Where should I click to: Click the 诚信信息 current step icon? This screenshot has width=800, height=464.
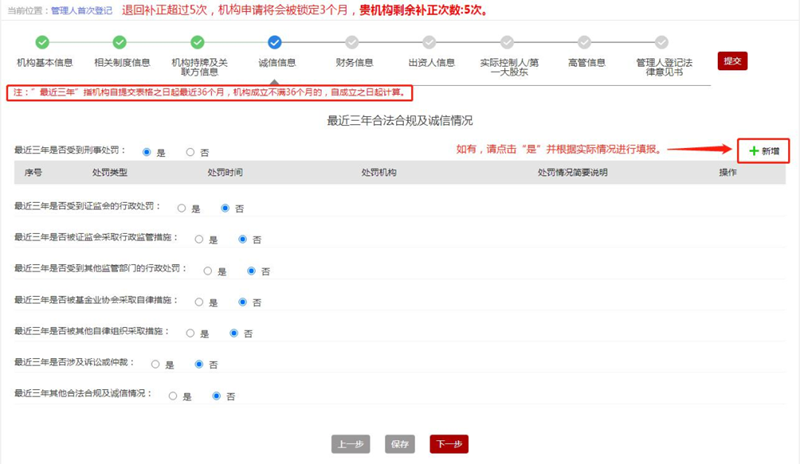pos(275,42)
